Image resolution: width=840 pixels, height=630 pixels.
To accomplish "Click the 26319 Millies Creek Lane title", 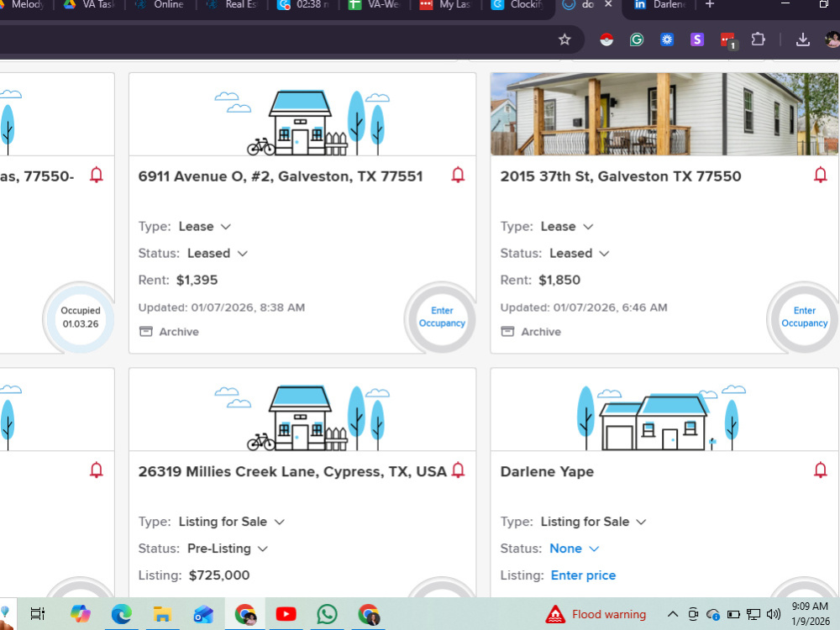I will [292, 471].
